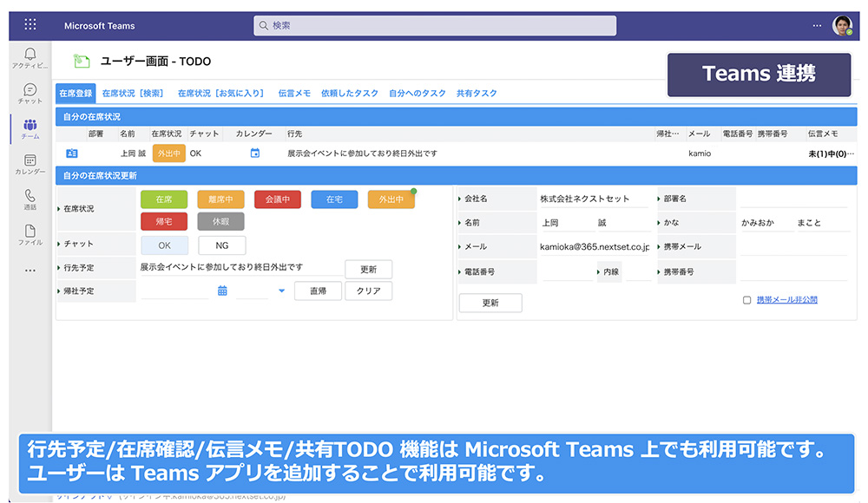Screen dimensions: 868x503
Task: Edit the 会社名 field
Action: [x=594, y=199]
